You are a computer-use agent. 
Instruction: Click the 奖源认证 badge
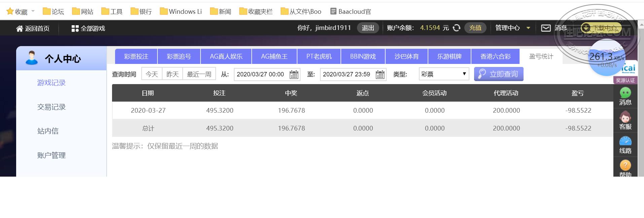click(625, 80)
